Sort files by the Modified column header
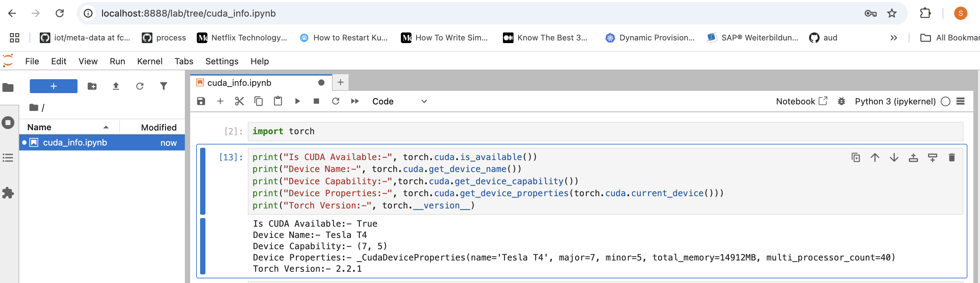 click(159, 128)
